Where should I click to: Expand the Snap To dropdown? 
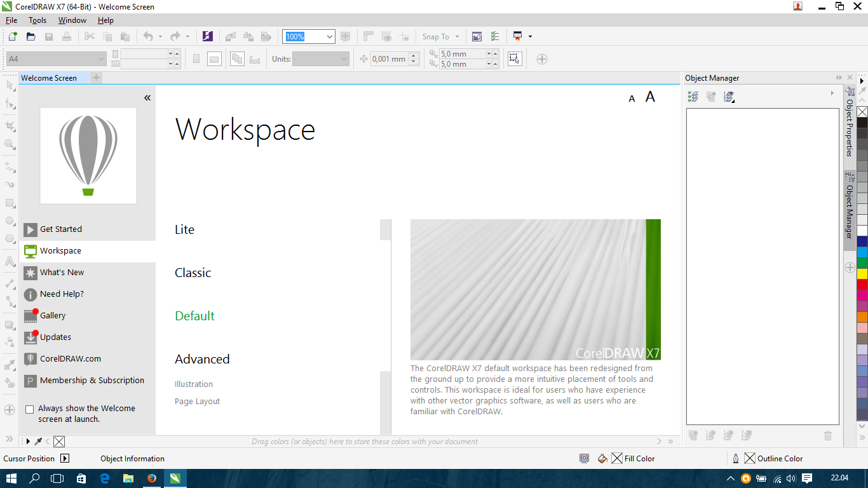(457, 37)
